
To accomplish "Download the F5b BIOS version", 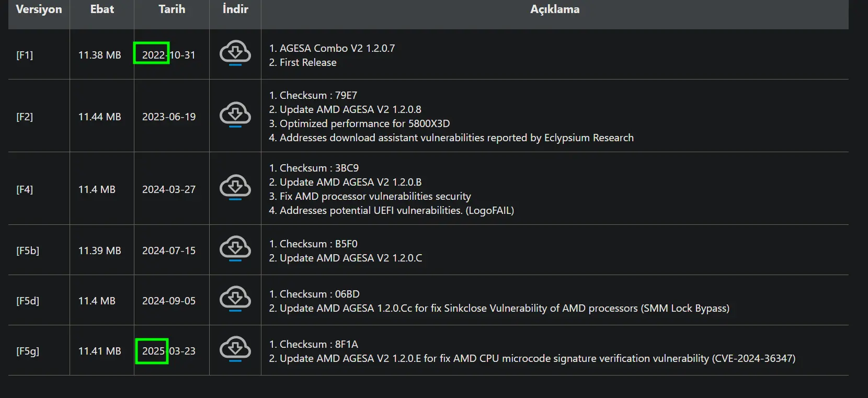I will [x=235, y=248].
